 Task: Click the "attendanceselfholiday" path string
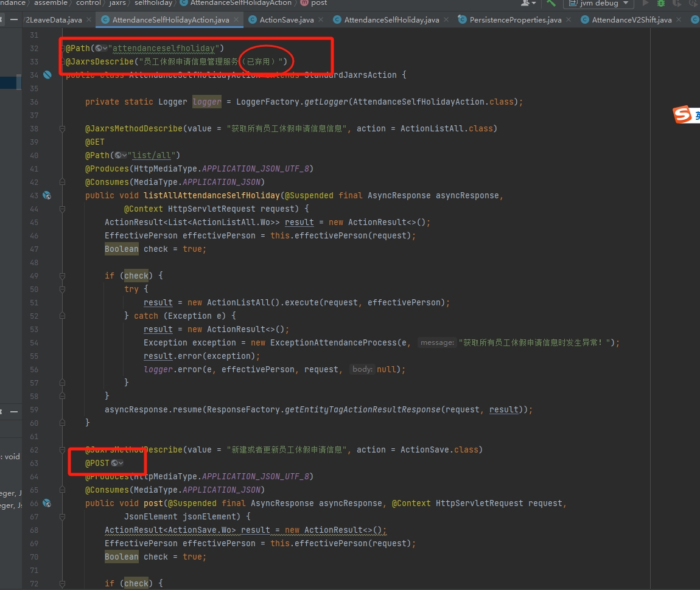[163, 48]
